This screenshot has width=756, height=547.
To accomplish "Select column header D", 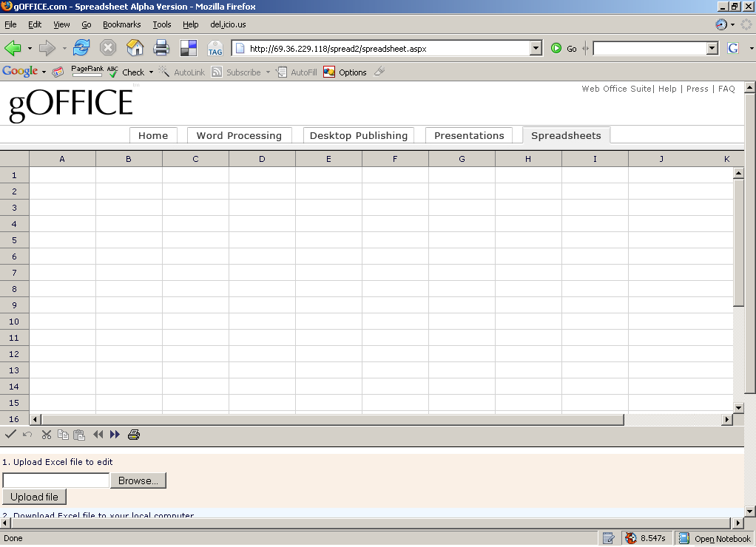I will pyautogui.click(x=262, y=159).
